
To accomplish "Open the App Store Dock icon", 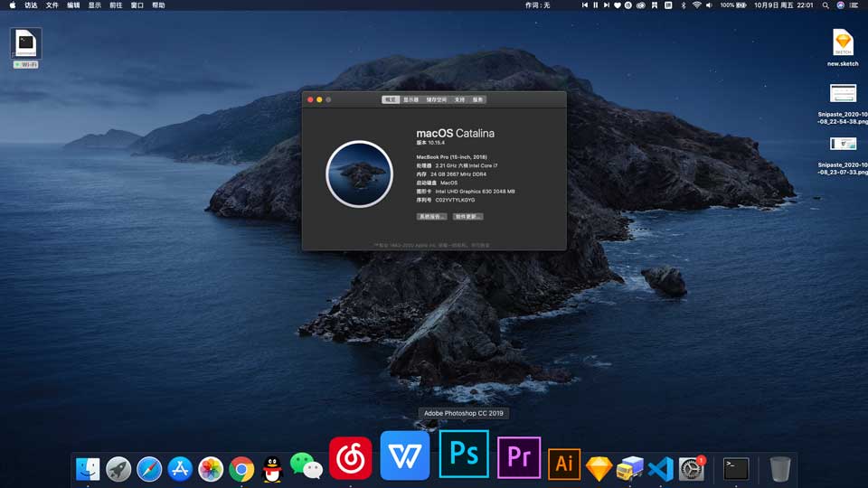I will tap(180, 469).
